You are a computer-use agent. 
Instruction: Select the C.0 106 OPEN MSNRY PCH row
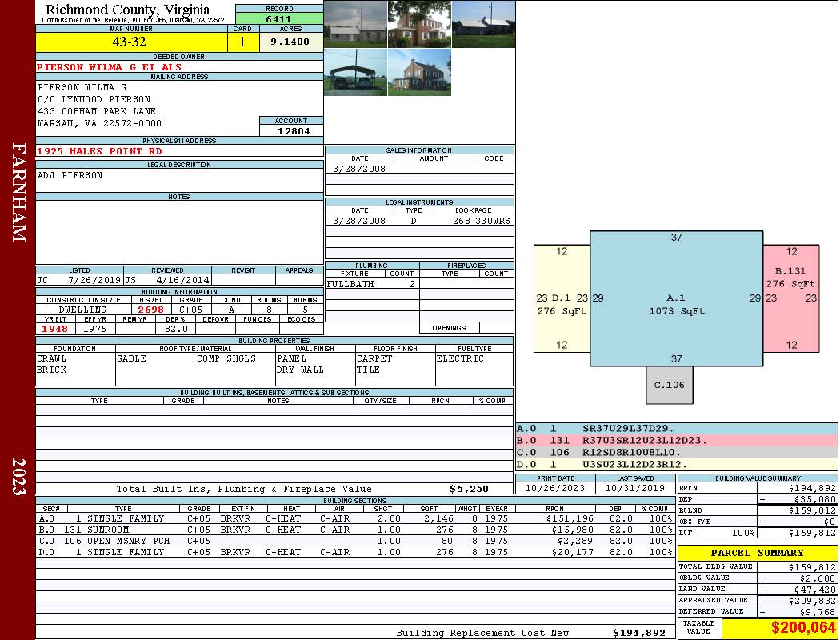(x=354, y=541)
